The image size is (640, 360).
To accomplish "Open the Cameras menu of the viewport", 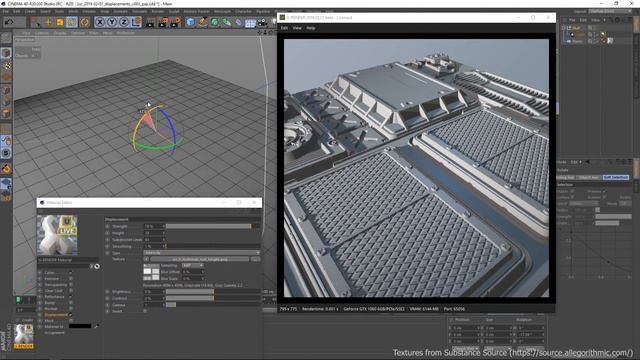I will tap(42, 33).
